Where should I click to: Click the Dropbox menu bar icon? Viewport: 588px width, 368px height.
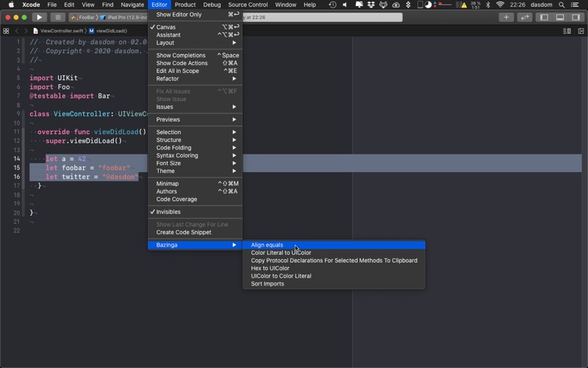(371, 4)
